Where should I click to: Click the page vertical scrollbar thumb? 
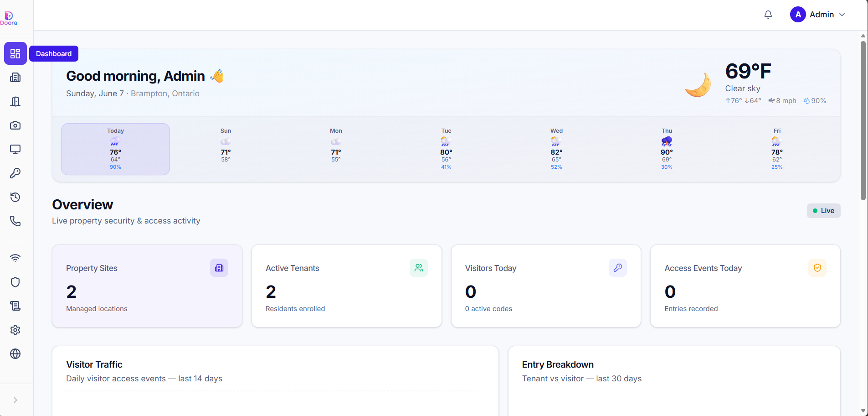(863, 120)
